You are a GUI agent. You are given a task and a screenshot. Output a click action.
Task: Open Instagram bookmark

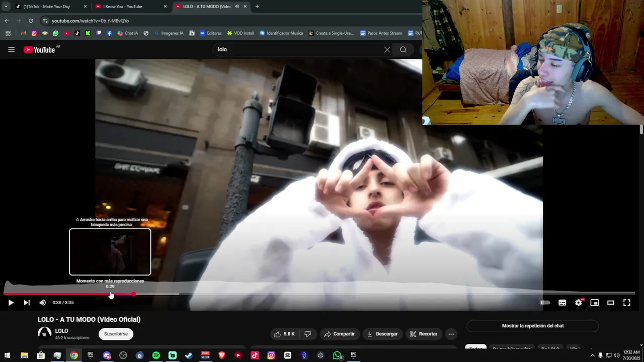pos(34,33)
